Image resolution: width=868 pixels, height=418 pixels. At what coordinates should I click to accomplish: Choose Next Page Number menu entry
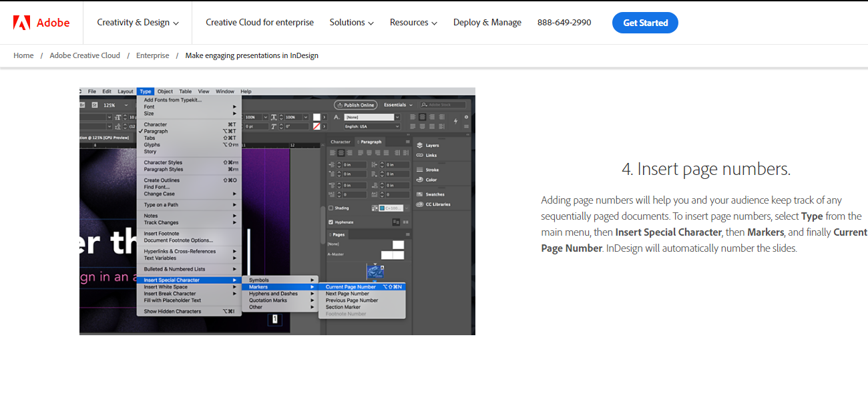coord(363,293)
